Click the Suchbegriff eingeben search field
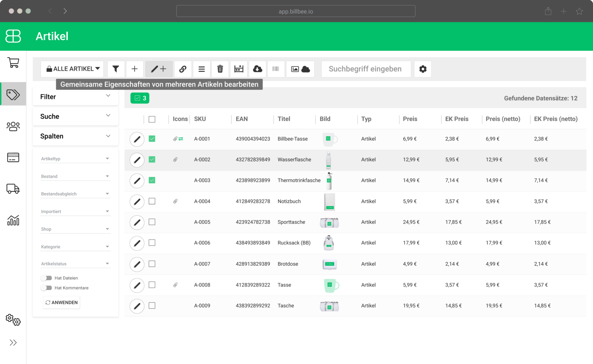593x364 pixels. (366, 69)
